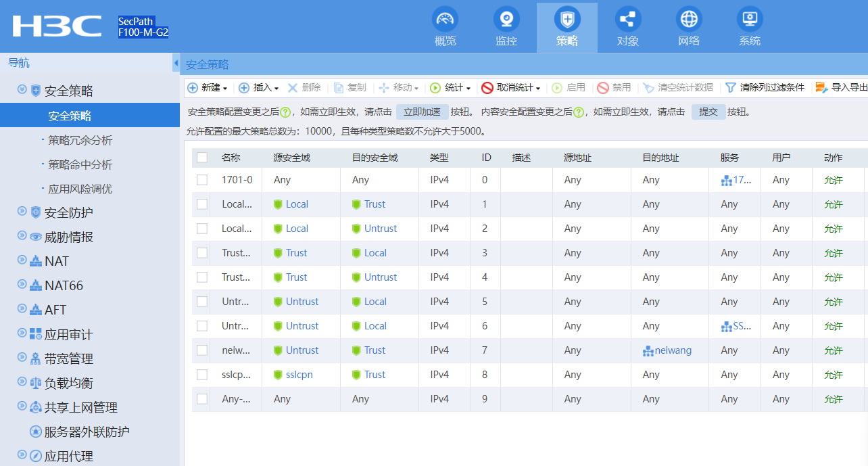Screen dimensions: 868x466
Task: Click help icon after 安全策略配置变更之后
Action: pyautogui.click(x=285, y=112)
